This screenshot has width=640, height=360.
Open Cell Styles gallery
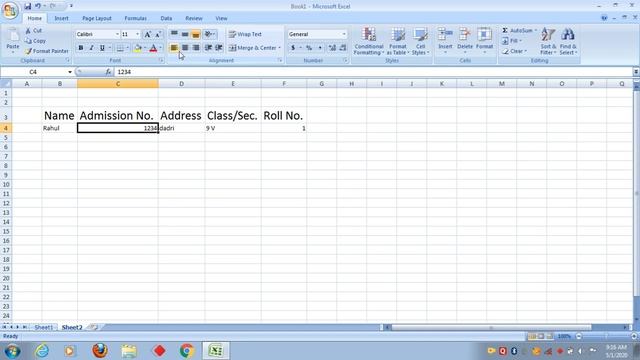[x=420, y=41]
